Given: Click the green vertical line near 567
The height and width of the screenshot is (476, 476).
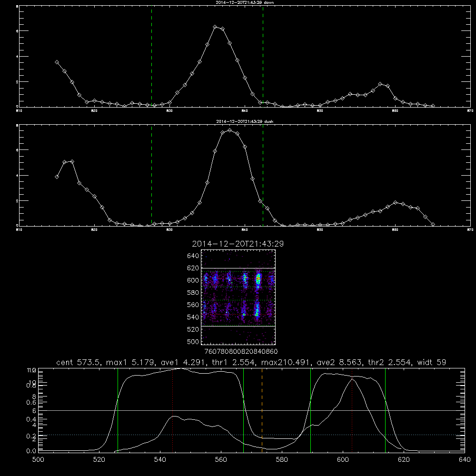Looking at the screenshot, I should click(243, 410).
